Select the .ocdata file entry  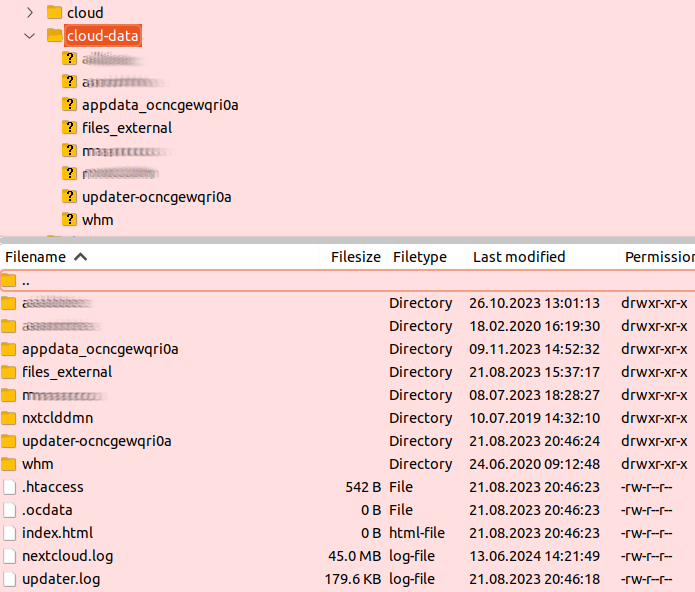[x=47, y=510]
